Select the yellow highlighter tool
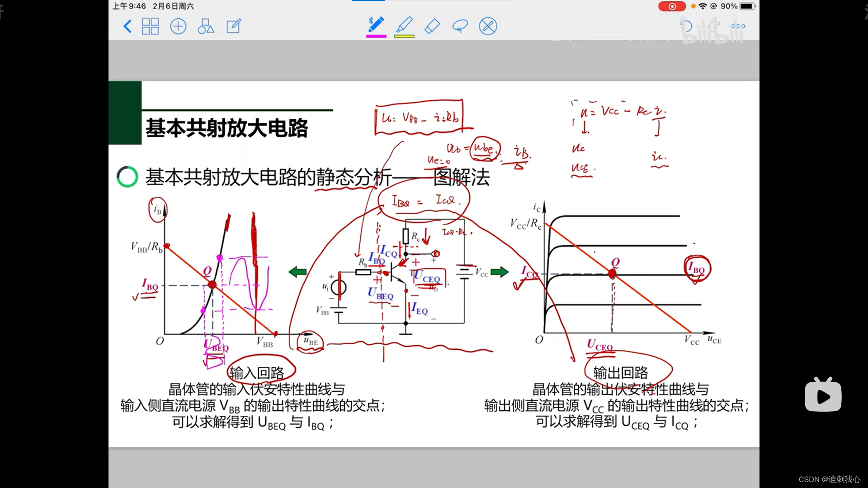Screen dimensions: 868x488 404,24
